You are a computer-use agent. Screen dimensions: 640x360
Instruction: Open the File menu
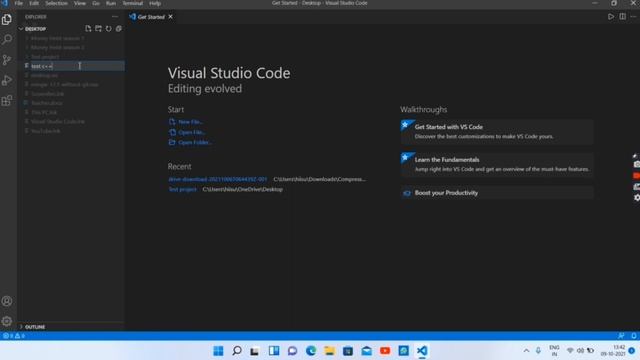(19, 3)
